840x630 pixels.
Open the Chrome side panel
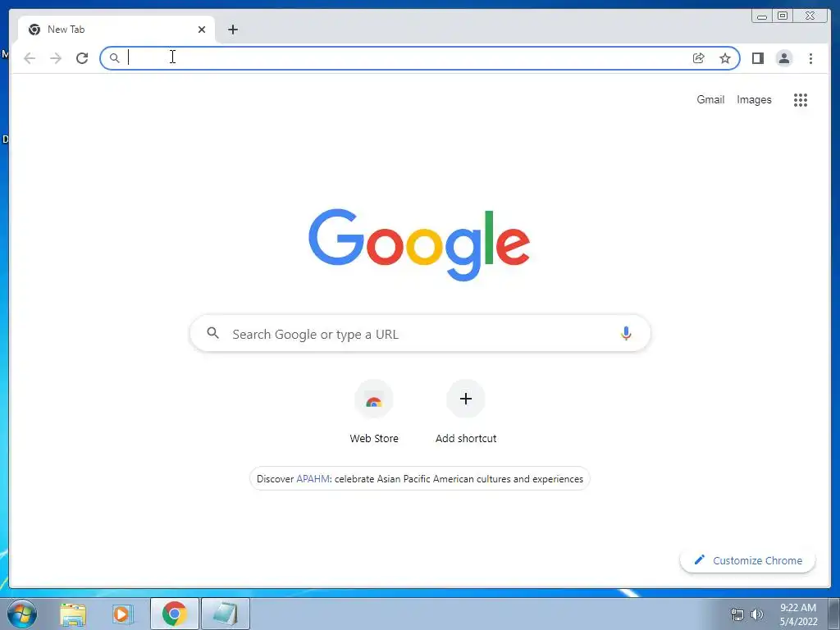(757, 58)
